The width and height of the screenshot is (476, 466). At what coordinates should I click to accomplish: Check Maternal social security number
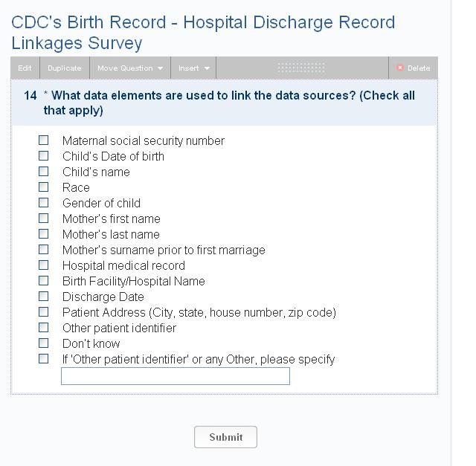click(44, 140)
